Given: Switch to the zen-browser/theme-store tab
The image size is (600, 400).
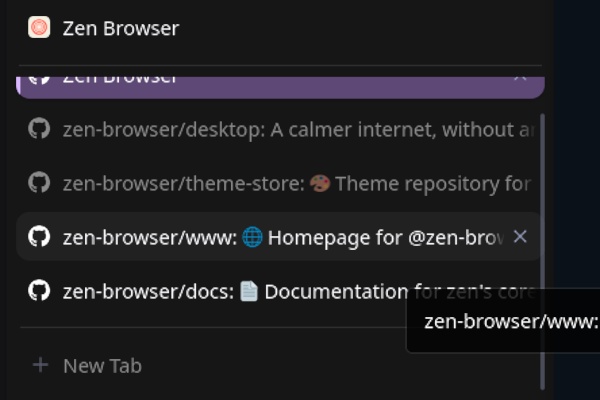Looking at the screenshot, I should pos(280,183).
